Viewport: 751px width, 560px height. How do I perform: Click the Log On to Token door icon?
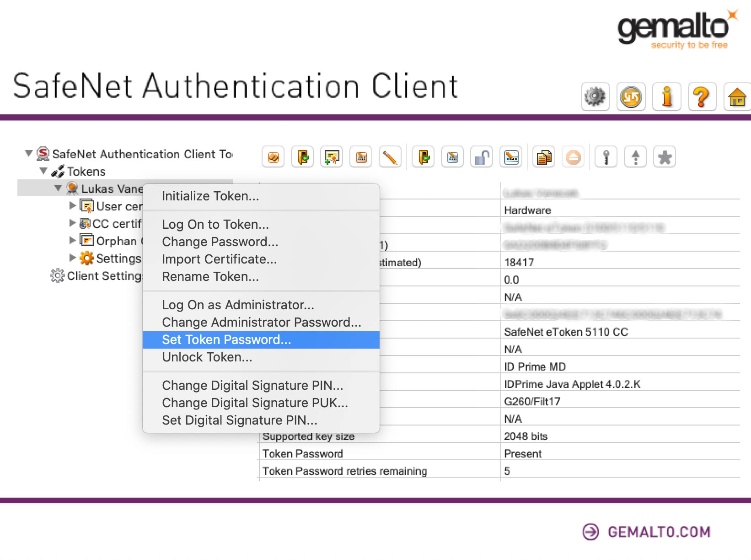pos(302,156)
